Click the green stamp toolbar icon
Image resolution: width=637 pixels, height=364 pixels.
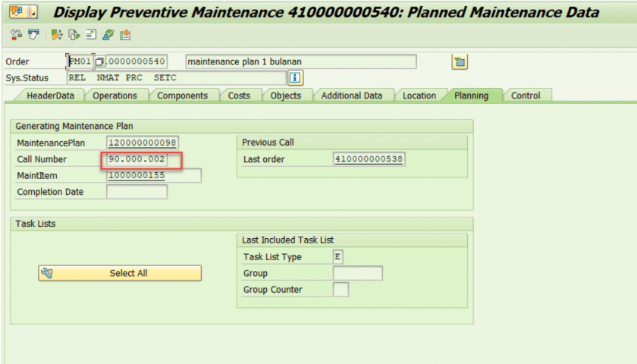pyautogui.click(x=108, y=35)
